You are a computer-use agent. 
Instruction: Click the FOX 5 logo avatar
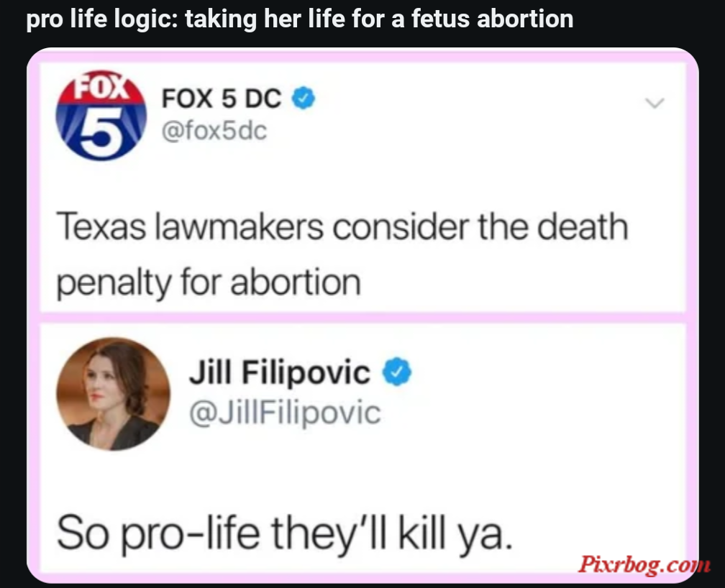coord(101,116)
